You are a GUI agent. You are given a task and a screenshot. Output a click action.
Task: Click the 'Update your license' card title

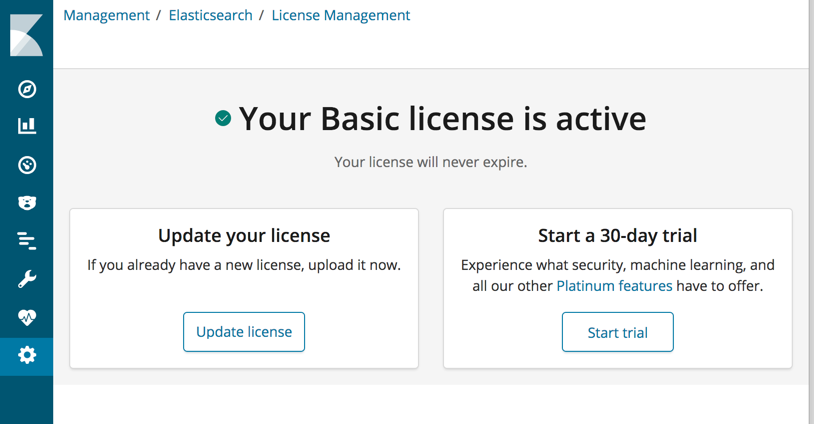pyautogui.click(x=244, y=236)
